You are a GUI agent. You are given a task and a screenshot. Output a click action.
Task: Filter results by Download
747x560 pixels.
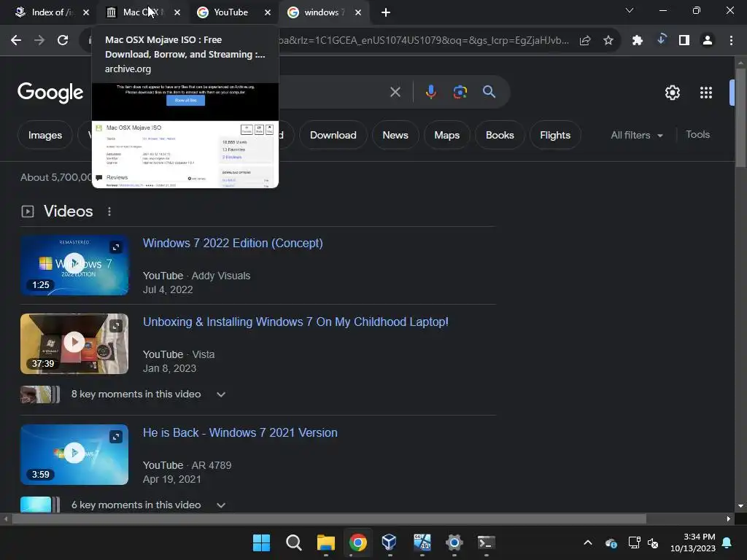coord(333,135)
